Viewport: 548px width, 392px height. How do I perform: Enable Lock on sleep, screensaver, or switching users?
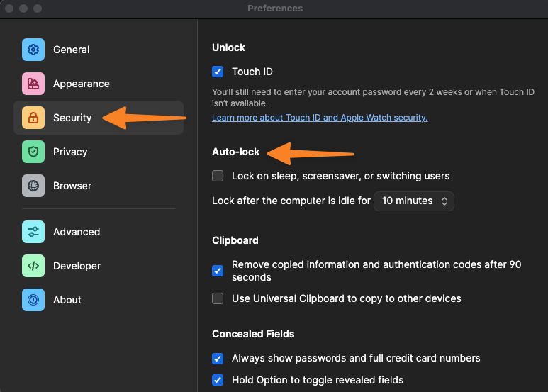(218, 176)
